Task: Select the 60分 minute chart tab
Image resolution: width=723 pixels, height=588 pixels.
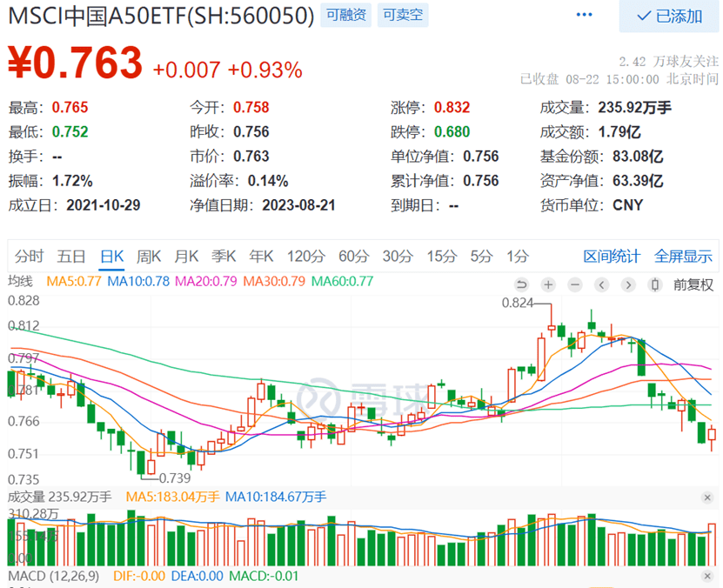Action: coord(353,256)
